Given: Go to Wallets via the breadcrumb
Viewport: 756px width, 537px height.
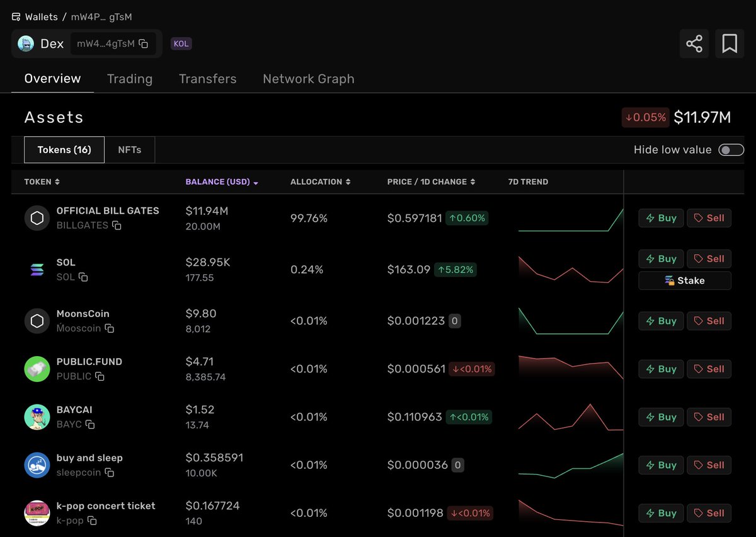Looking at the screenshot, I should coord(41,17).
